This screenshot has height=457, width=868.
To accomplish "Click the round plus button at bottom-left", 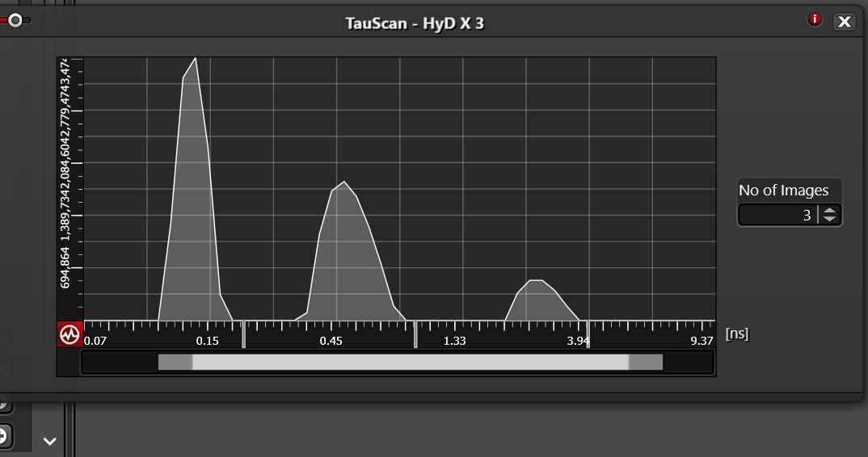I will pyautogui.click(x=2, y=436).
